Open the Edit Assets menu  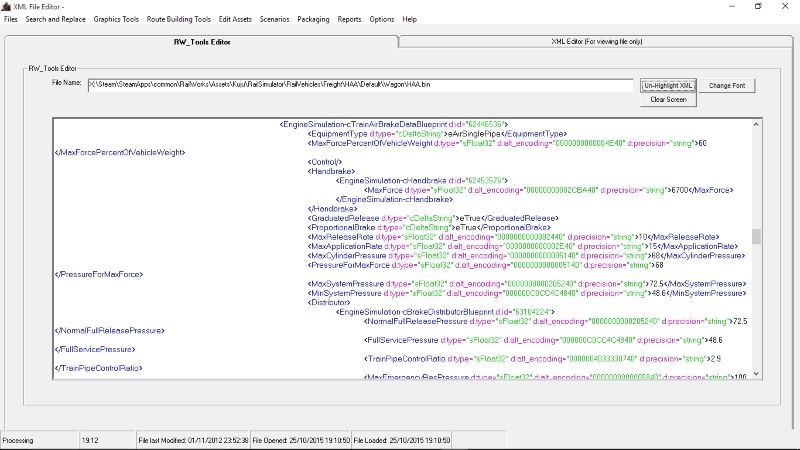pyautogui.click(x=236, y=19)
